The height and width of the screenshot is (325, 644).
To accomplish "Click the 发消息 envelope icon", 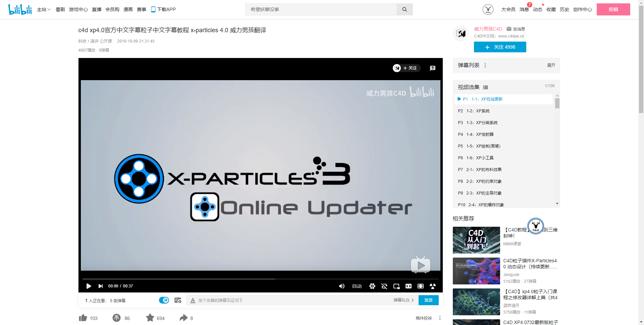I will pyautogui.click(x=509, y=29).
